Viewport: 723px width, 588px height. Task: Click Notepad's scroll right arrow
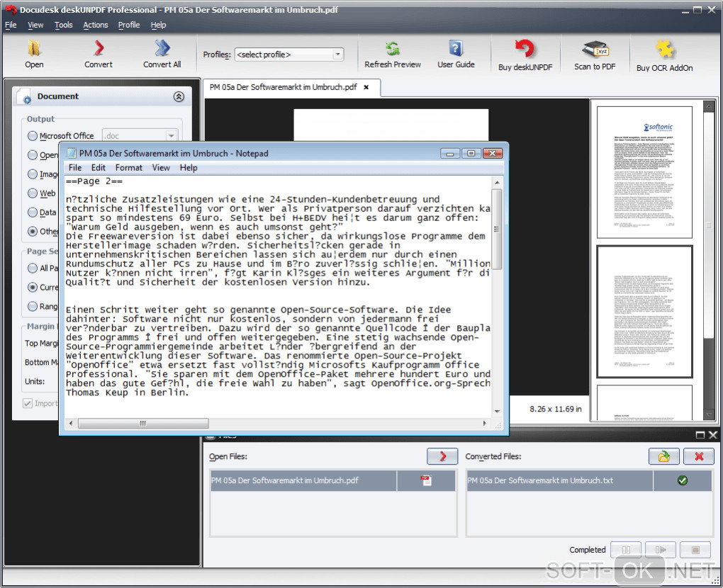coord(485,423)
